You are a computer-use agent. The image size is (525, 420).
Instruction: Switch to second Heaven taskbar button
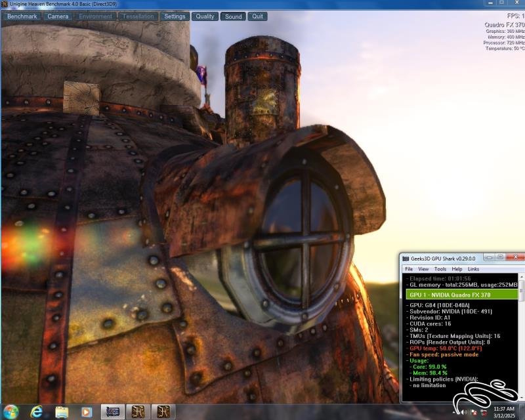(x=163, y=411)
